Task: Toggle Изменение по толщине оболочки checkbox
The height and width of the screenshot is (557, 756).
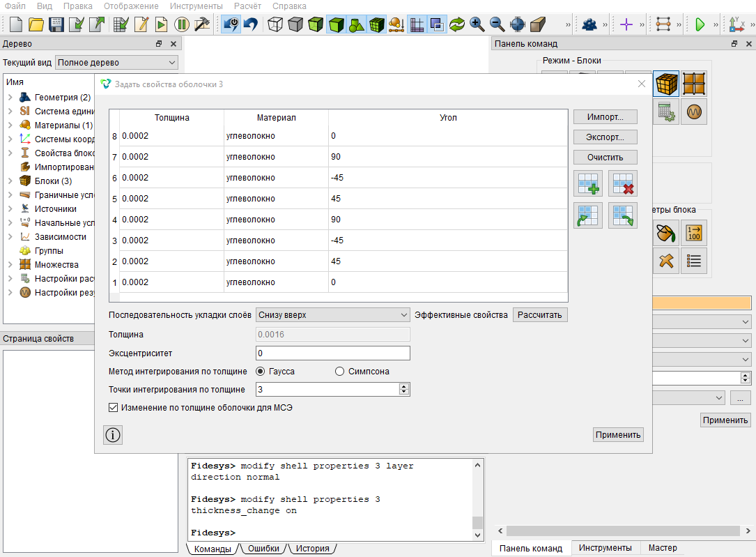Action: (x=114, y=408)
